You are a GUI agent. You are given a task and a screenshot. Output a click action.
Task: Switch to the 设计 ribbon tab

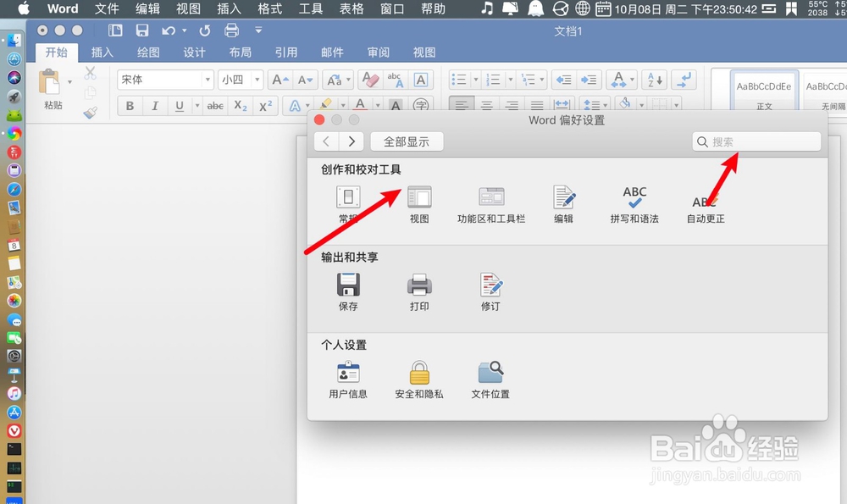pos(195,53)
